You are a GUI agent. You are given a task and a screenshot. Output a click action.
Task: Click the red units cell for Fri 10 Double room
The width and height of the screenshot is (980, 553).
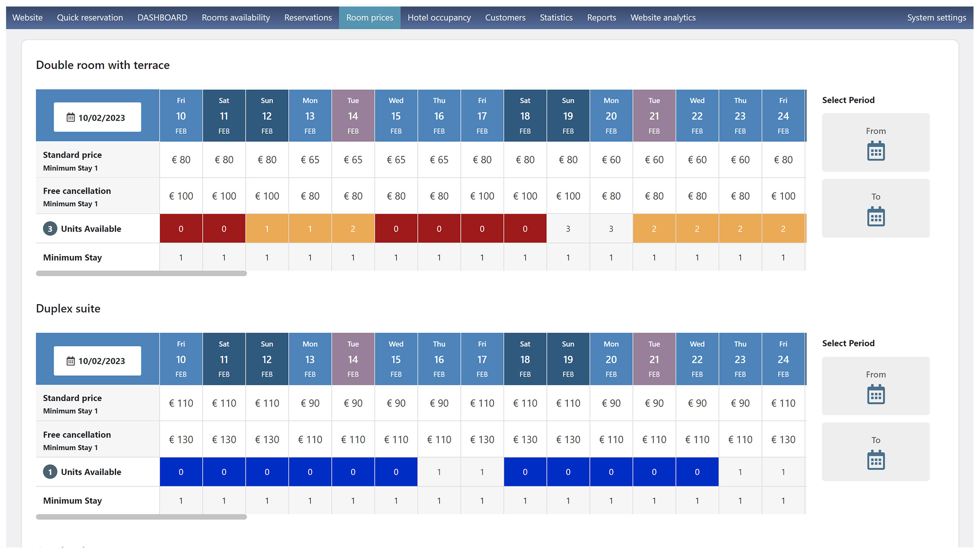coord(181,229)
